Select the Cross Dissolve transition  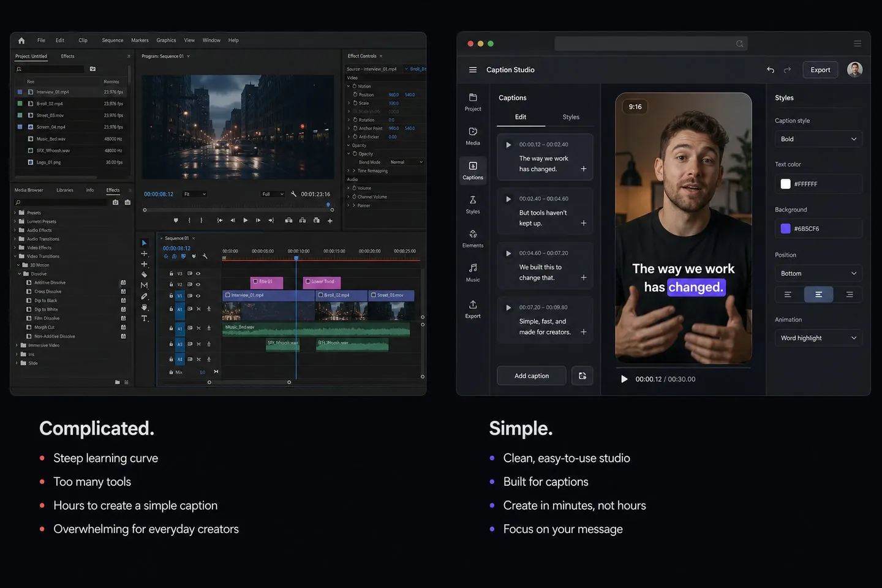[48, 292]
